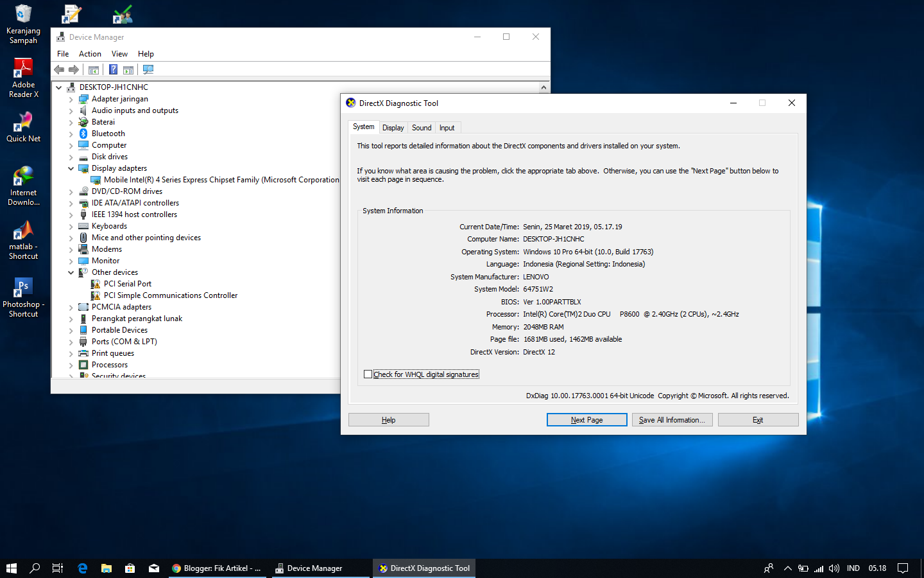The image size is (924, 578).
Task: Expand the Processors tree node
Action: [71, 364]
